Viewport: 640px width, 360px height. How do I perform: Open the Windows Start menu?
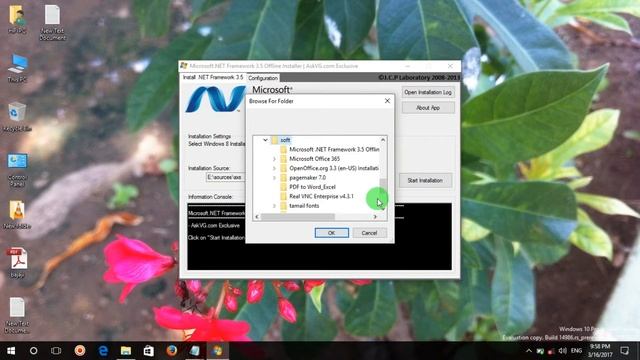(11, 351)
